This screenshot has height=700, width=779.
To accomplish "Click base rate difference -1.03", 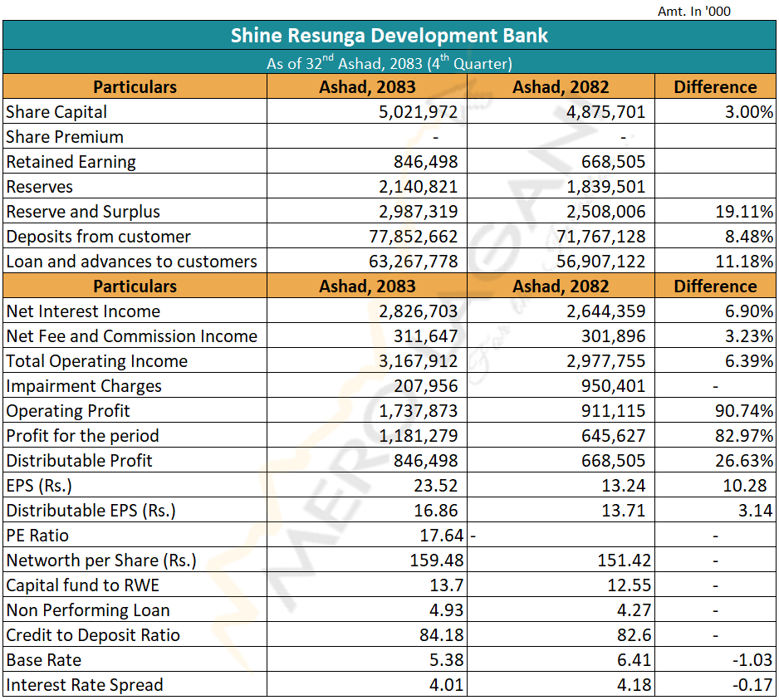I will 752,659.
